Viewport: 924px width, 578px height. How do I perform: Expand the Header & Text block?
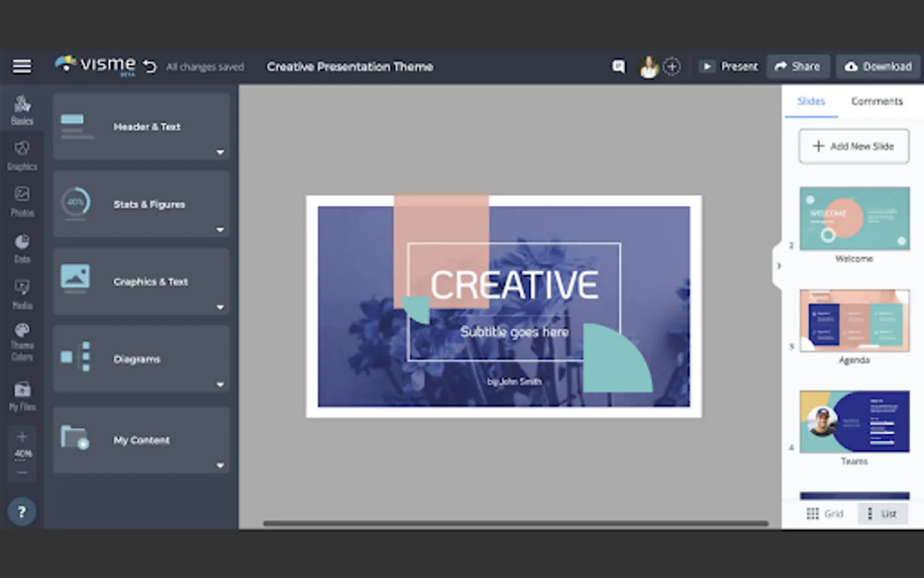pos(220,152)
